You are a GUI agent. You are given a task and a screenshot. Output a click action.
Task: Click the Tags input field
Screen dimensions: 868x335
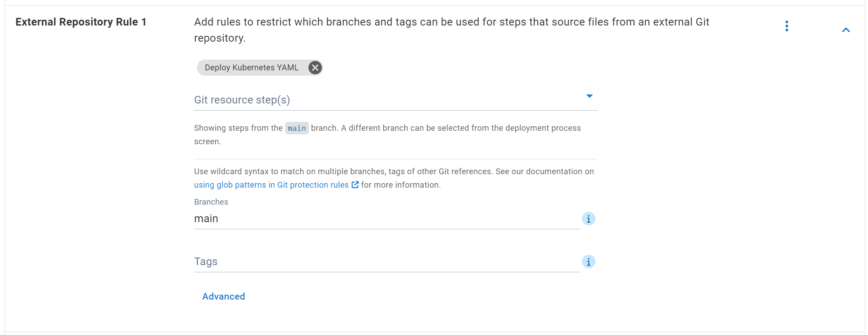[x=387, y=262]
